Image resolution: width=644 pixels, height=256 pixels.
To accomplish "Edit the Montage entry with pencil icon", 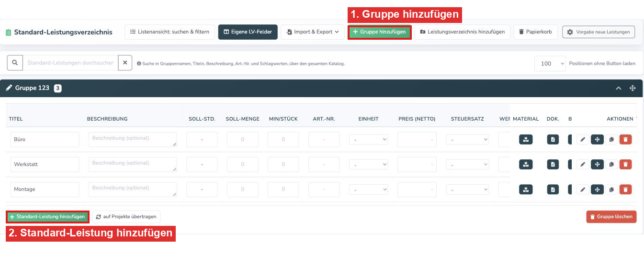I will [x=583, y=189].
